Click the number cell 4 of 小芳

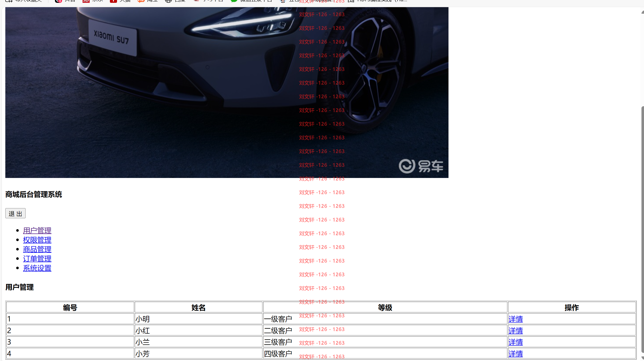pyautogui.click(x=70, y=353)
